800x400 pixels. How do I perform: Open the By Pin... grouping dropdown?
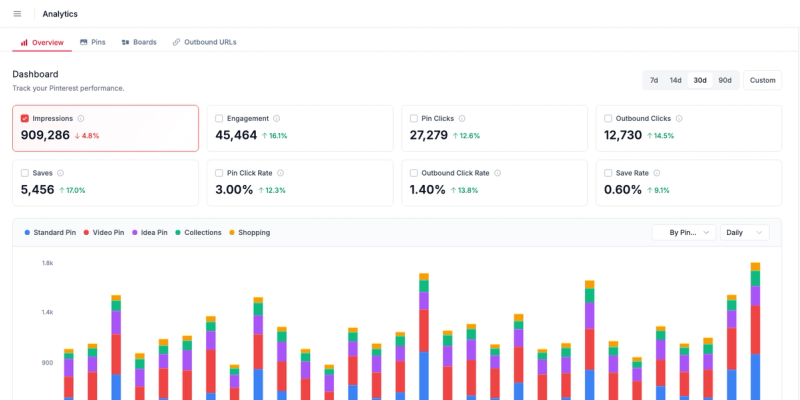tap(684, 233)
